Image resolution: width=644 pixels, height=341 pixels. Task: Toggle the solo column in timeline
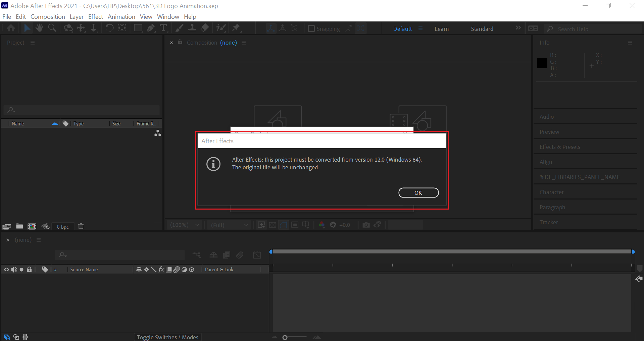[x=21, y=270]
